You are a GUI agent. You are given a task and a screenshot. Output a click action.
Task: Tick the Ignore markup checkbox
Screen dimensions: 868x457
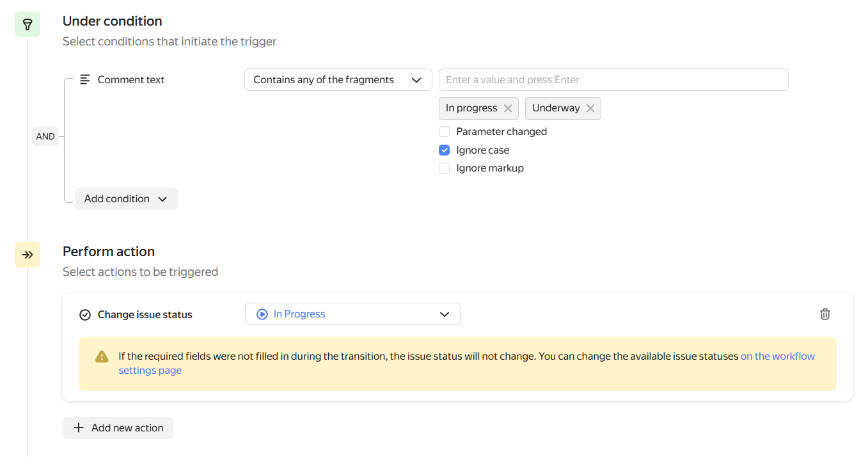445,168
